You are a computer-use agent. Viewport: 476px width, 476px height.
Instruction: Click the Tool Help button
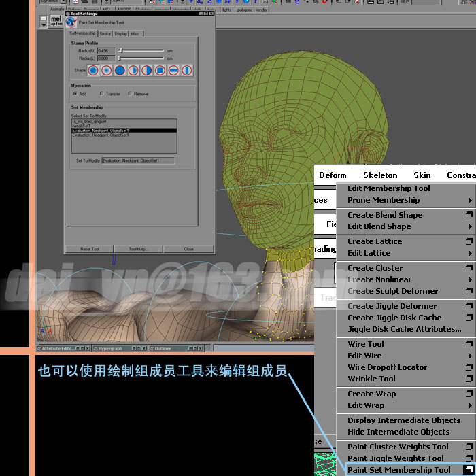point(138,249)
